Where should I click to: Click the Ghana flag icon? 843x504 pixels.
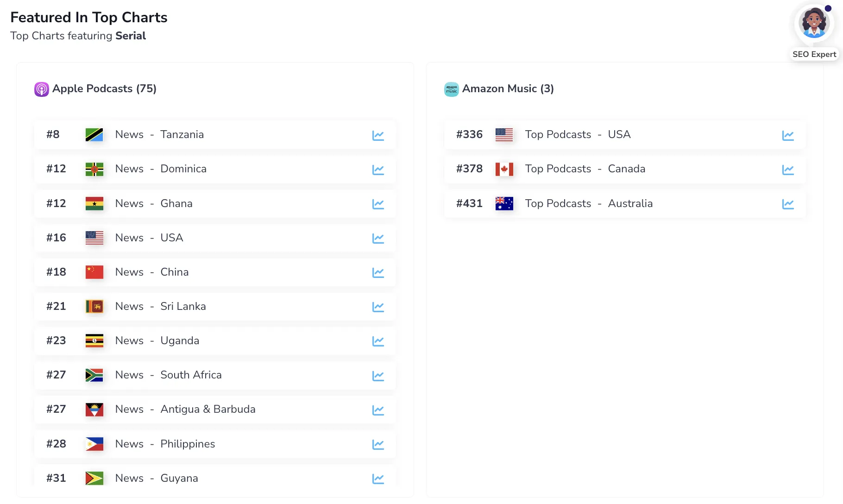point(94,203)
